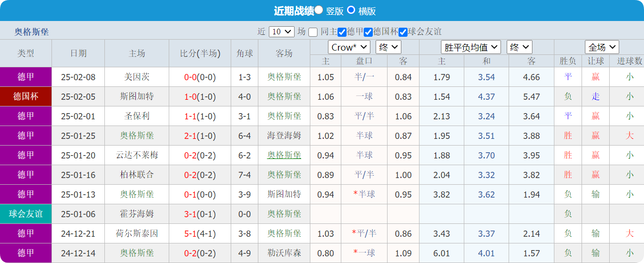
Task: Open the 胜平负均值 dropdown
Action: point(470,47)
